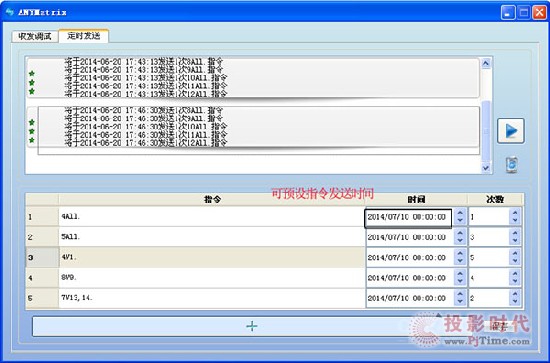The width and height of the screenshot is (550, 363).
Task: Click the command cell 7V13,14.
Action: point(212,298)
